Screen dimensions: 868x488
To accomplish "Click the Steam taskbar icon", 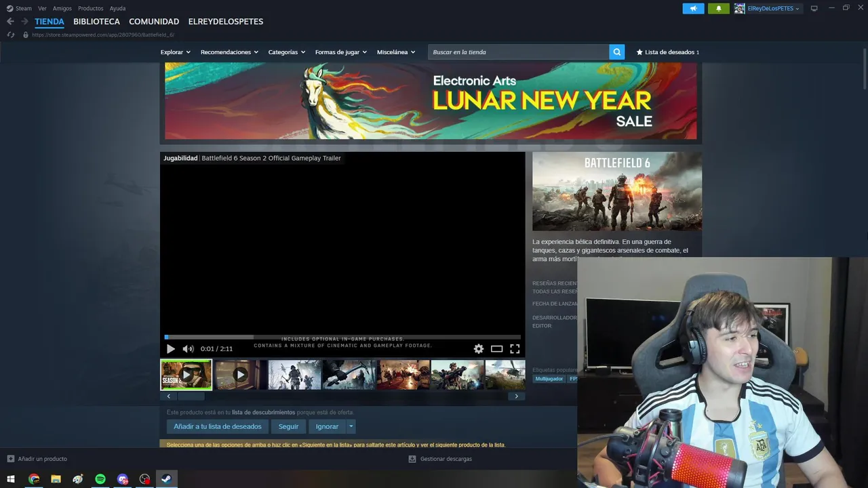I will [x=167, y=479].
